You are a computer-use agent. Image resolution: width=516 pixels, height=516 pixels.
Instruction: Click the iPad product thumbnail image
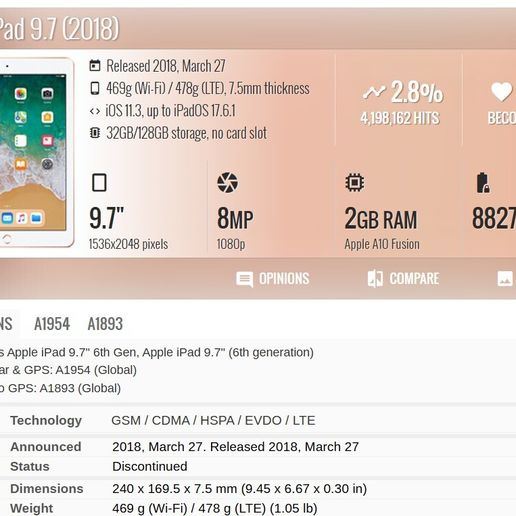tap(36, 153)
